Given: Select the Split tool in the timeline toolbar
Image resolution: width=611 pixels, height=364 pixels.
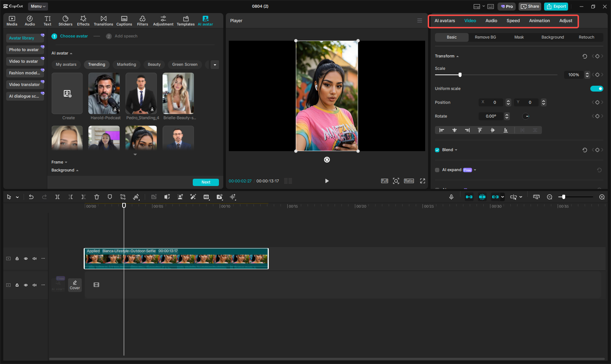Looking at the screenshot, I should tap(57, 197).
